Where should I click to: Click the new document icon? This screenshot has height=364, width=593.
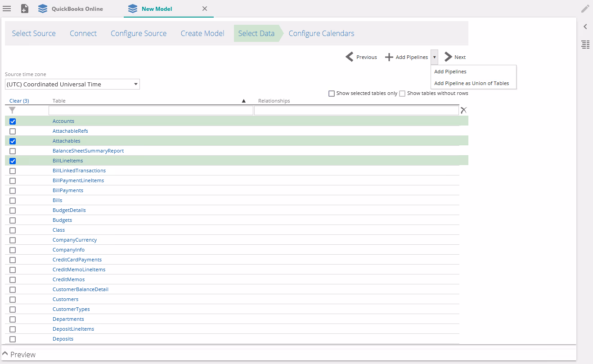coord(25,9)
